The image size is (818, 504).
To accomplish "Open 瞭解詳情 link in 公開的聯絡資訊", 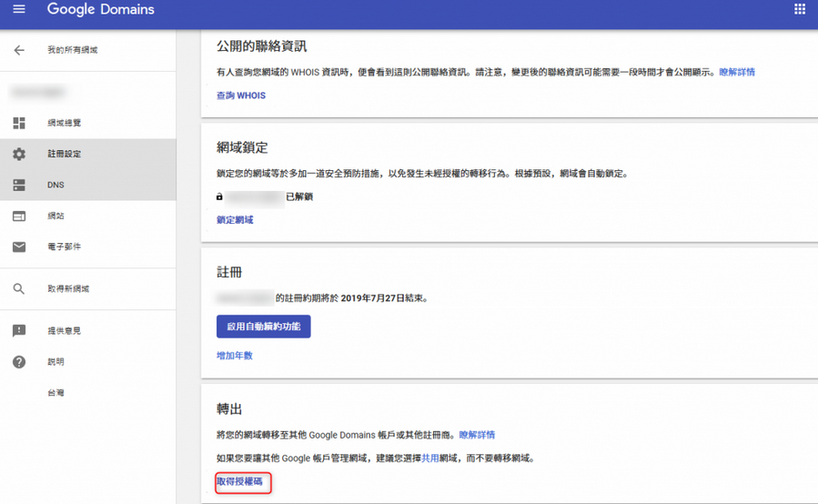I will click(737, 72).
